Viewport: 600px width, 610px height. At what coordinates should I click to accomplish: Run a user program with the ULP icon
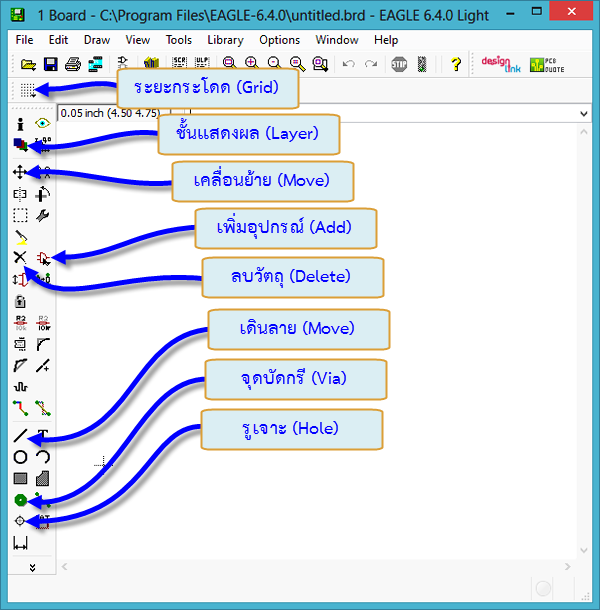pos(202,62)
